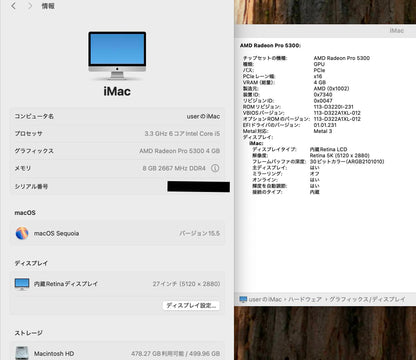The image size is (416, 360).
Task: Click the computer icon in System Information path bar
Action: (x=243, y=299)
